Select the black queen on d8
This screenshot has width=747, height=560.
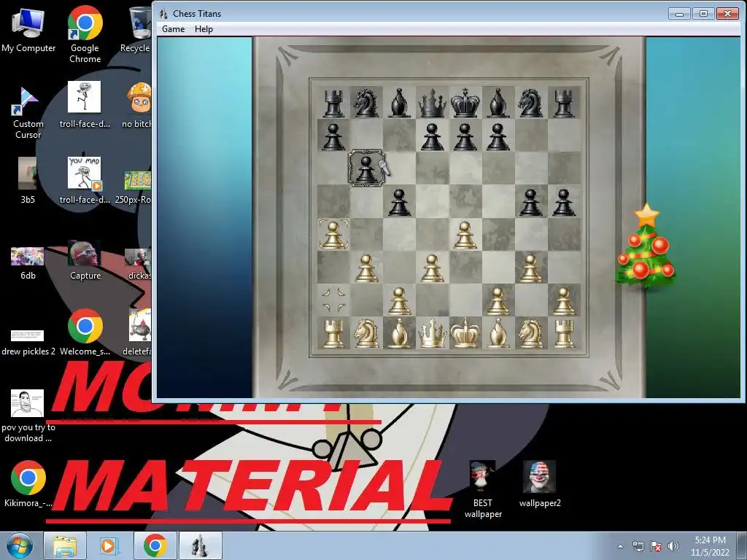click(432, 103)
